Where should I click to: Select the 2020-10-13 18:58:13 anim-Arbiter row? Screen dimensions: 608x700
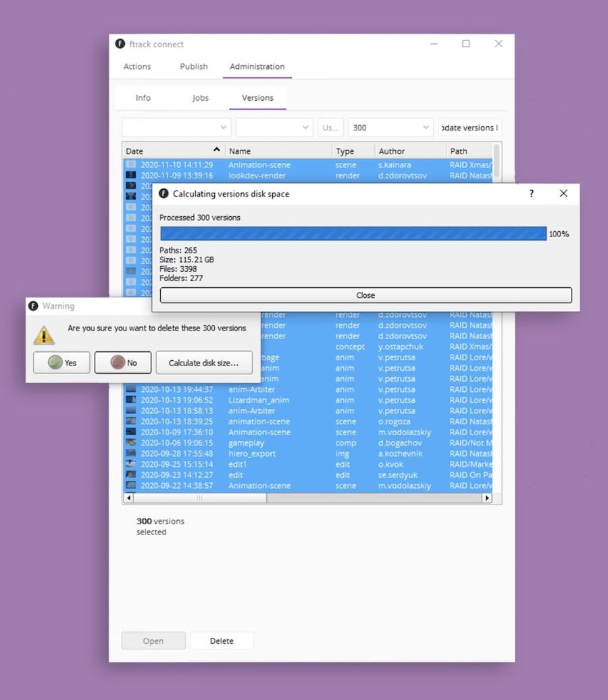(x=307, y=411)
